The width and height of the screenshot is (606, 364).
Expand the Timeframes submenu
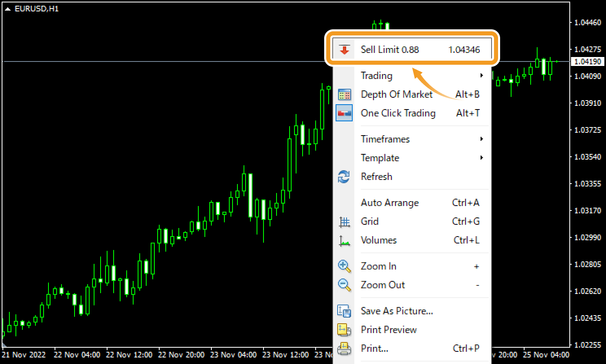click(x=385, y=139)
